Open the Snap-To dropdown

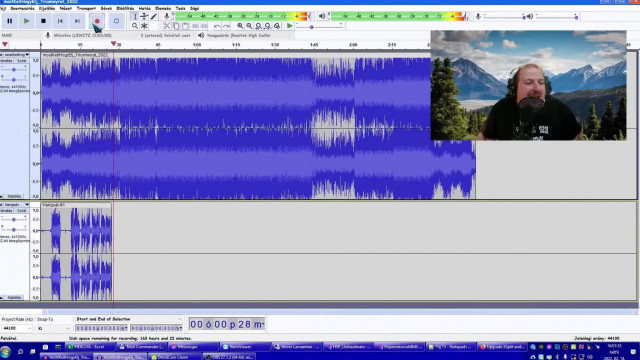click(x=53, y=328)
